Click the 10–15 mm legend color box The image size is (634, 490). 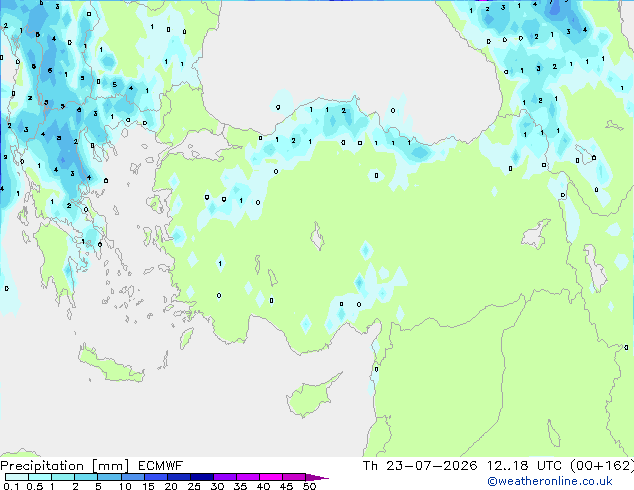click(132, 477)
